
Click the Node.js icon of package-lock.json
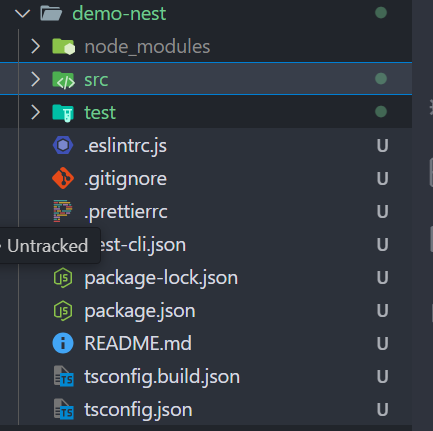(x=63, y=278)
